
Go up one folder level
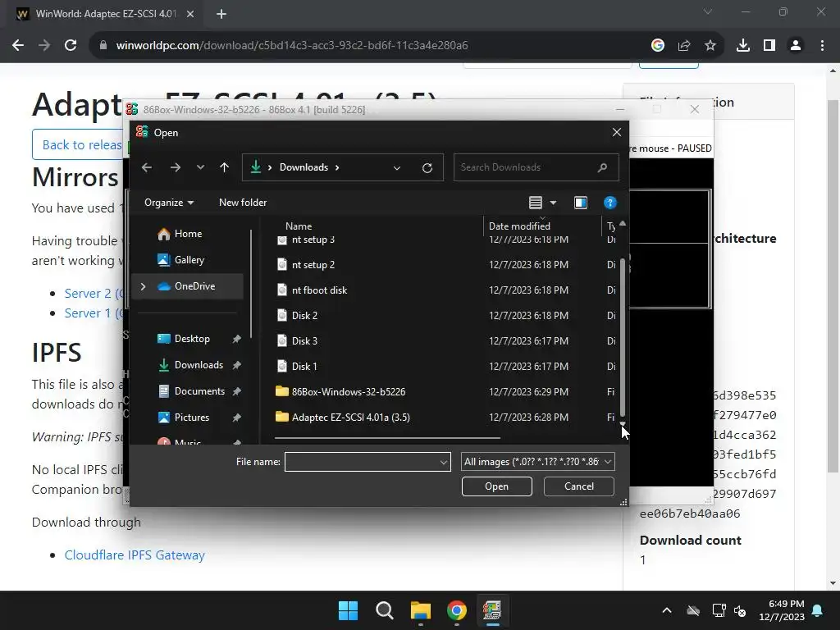click(x=224, y=167)
